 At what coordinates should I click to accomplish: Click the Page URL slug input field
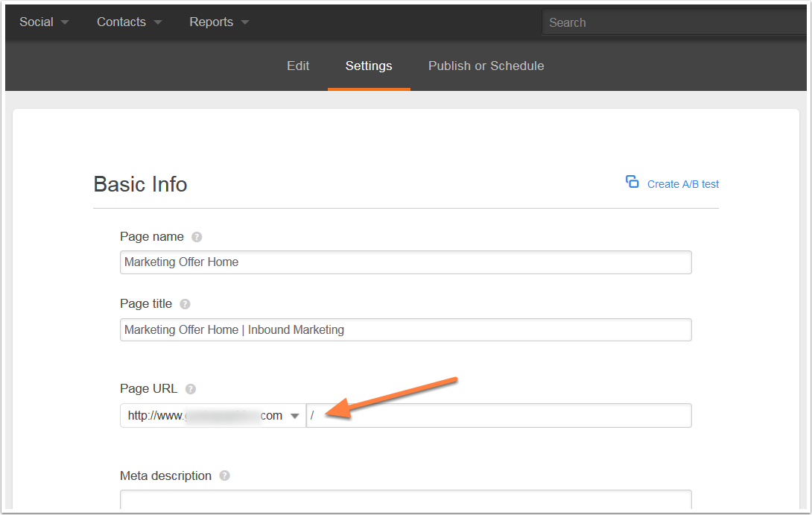click(x=499, y=416)
